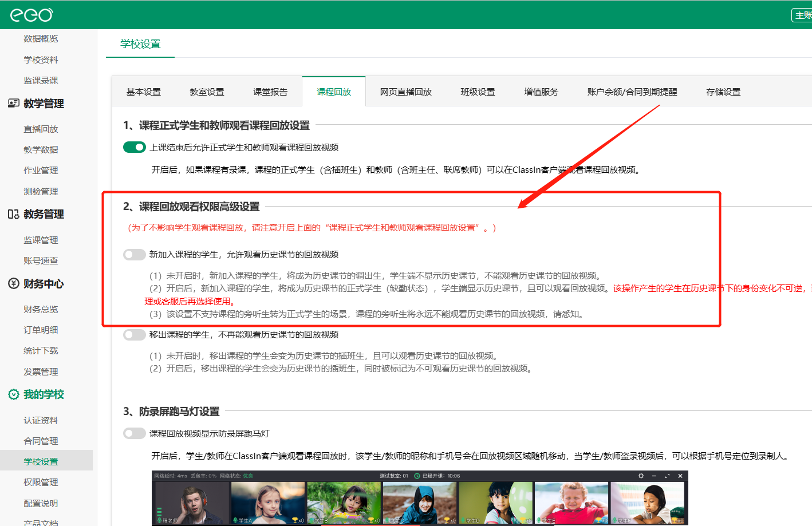The height and width of the screenshot is (526, 812).
Task: Switch to 增值服务 tab
Action: 541,92
